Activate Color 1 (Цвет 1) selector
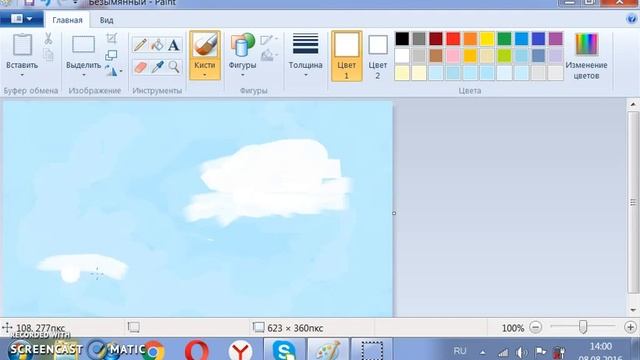 [346, 56]
